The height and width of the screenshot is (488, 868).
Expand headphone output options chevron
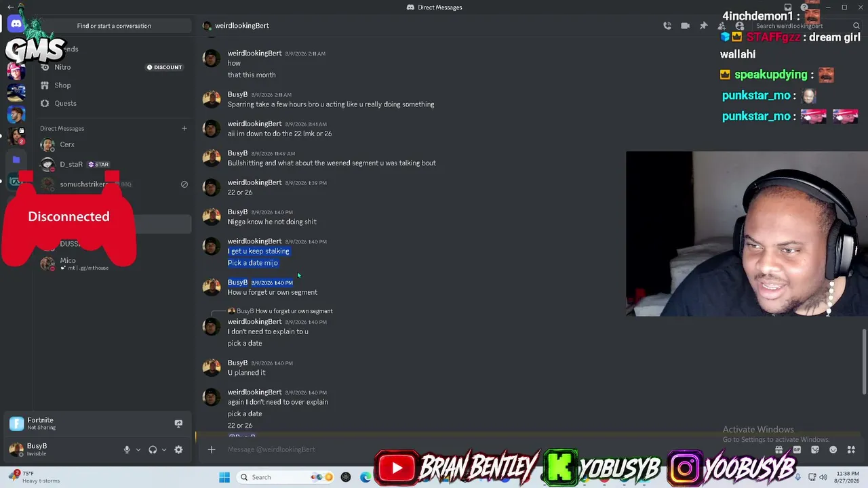[164, 449]
